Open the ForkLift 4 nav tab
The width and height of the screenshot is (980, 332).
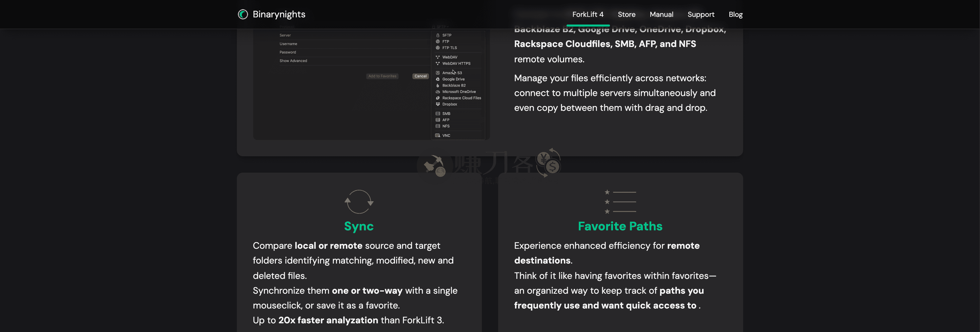pos(588,15)
